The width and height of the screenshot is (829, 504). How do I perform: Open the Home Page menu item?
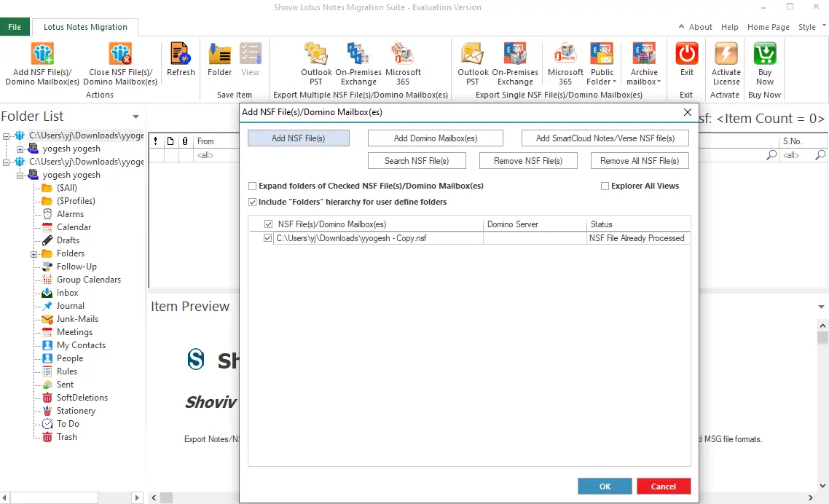pyautogui.click(x=769, y=27)
